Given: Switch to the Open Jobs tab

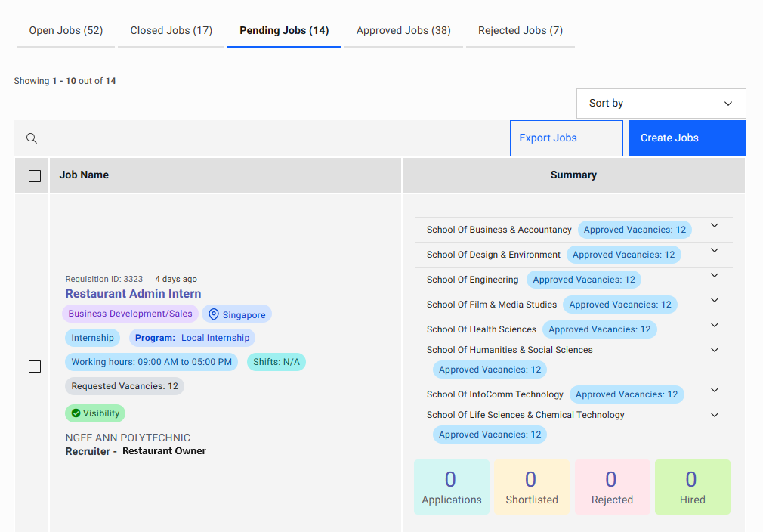Looking at the screenshot, I should [x=66, y=31].
